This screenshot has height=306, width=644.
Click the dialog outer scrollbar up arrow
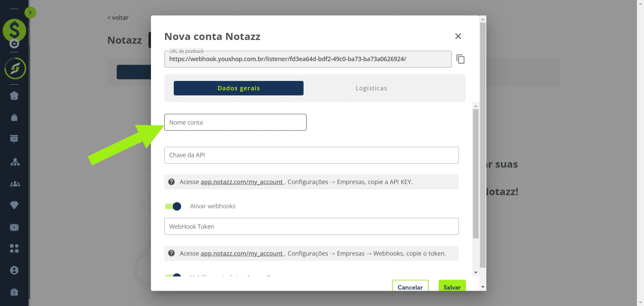click(x=483, y=19)
